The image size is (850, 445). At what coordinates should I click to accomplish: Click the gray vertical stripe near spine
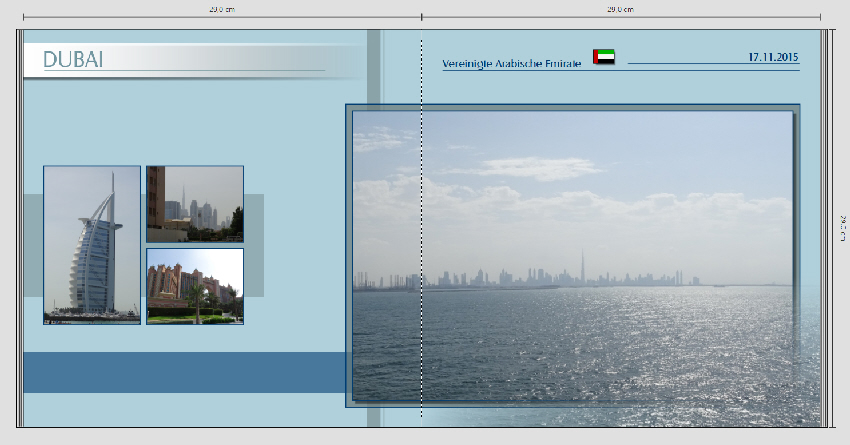[x=374, y=70]
